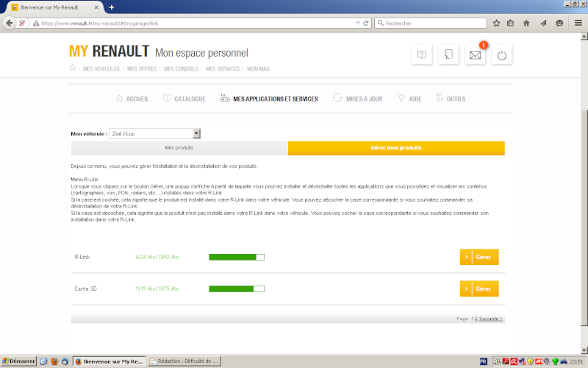Click the Suivante next page link
Image resolution: width=588 pixels, height=368 pixels.
490,319
